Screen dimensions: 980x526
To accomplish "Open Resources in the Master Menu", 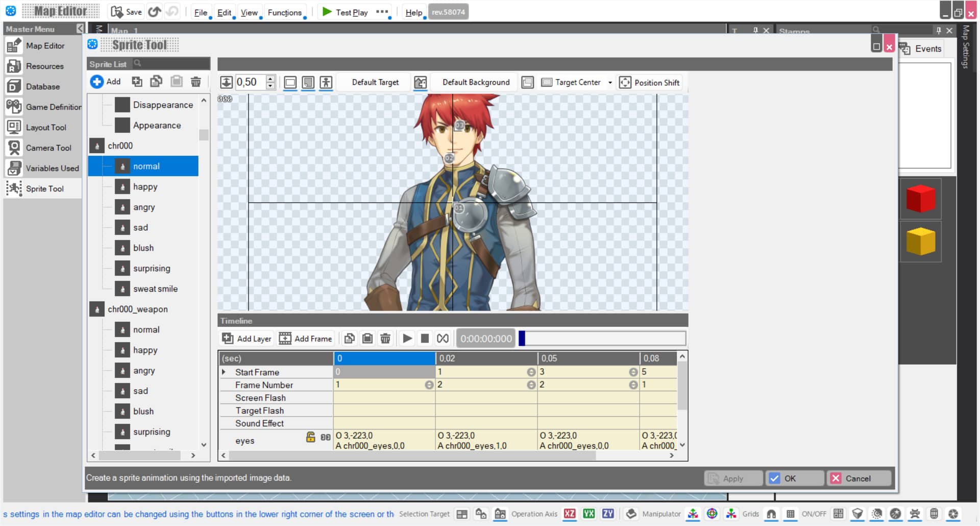I will point(43,66).
